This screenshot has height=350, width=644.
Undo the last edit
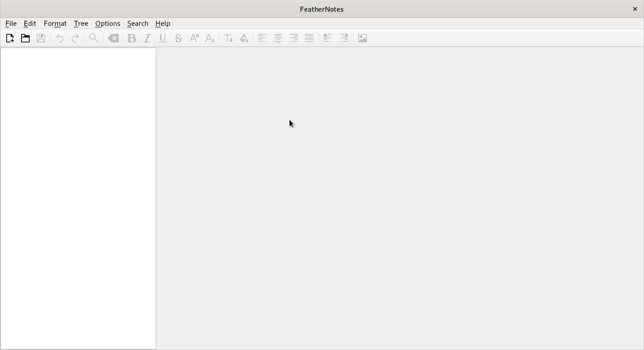click(60, 38)
